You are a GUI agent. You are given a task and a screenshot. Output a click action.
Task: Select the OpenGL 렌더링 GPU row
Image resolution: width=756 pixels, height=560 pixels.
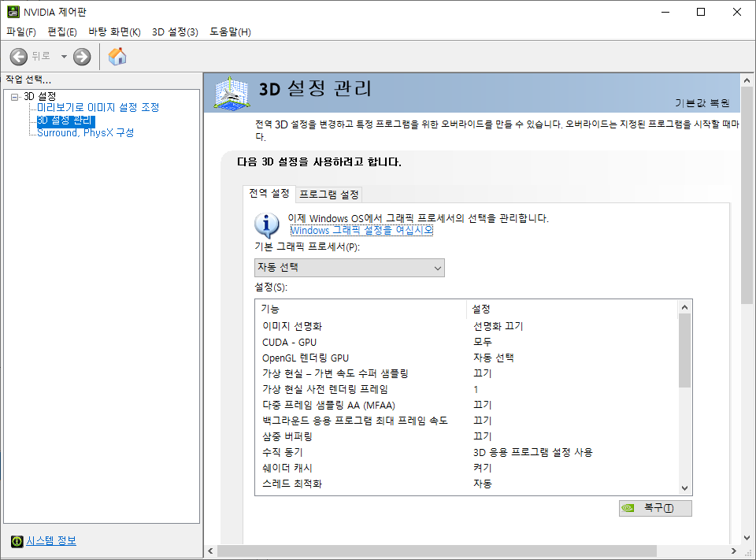click(465, 358)
